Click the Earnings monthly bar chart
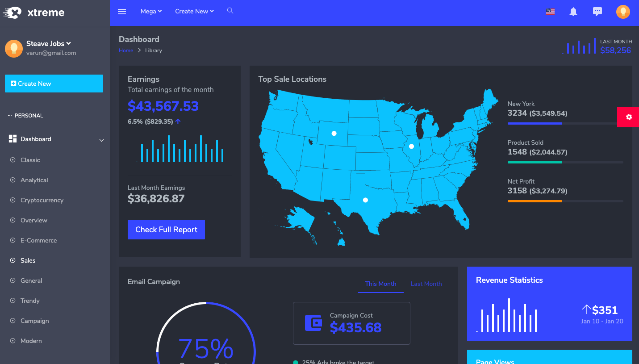Image resolution: width=639 pixels, height=364 pixels. [180, 149]
